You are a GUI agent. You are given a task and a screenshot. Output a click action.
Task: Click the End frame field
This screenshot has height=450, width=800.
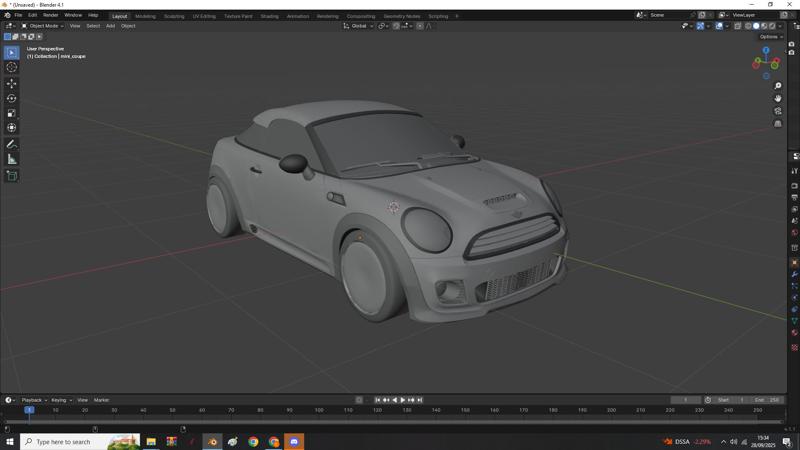point(768,400)
